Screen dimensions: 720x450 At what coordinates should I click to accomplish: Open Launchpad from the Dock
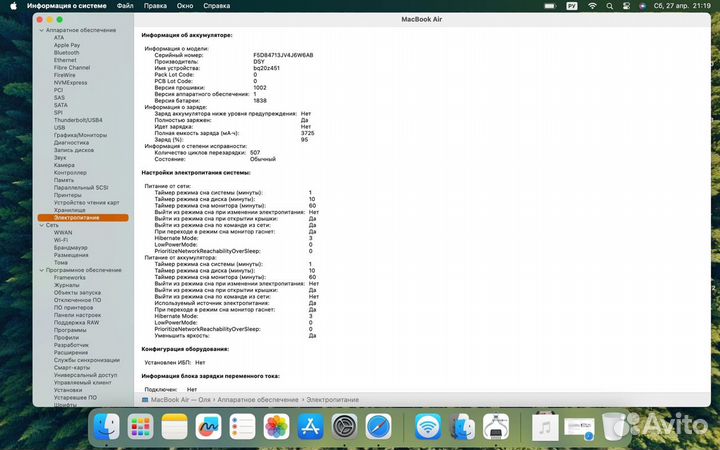[x=141, y=427]
